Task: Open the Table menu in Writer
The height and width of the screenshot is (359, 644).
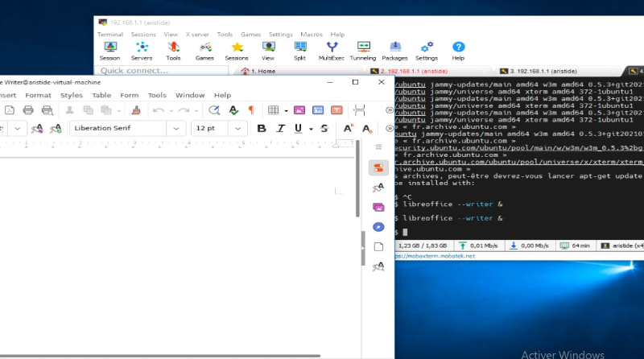Action: (101, 95)
